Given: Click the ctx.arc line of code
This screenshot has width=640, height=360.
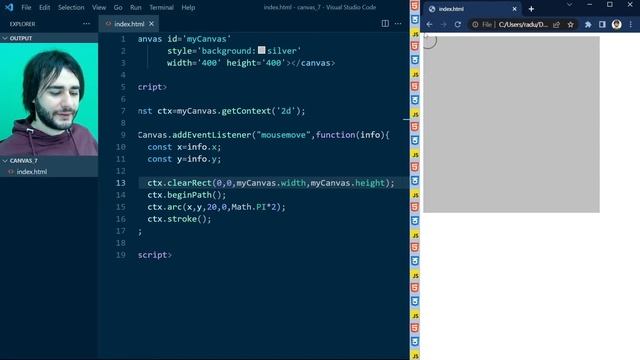Looking at the screenshot, I should (216, 207).
